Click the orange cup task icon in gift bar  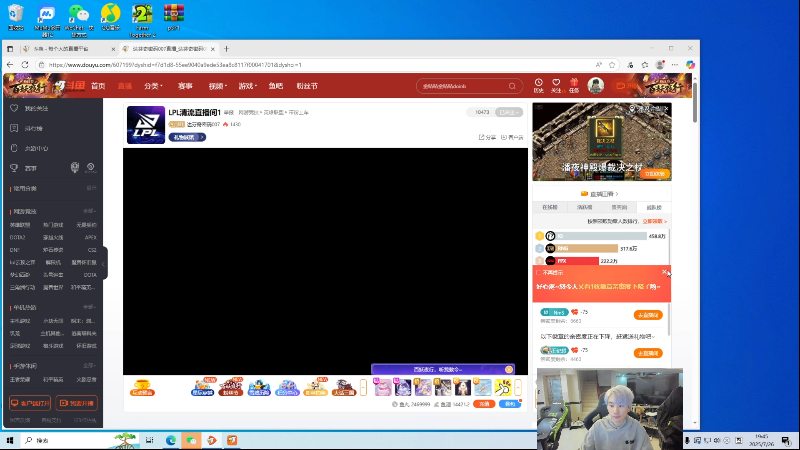click(142, 388)
